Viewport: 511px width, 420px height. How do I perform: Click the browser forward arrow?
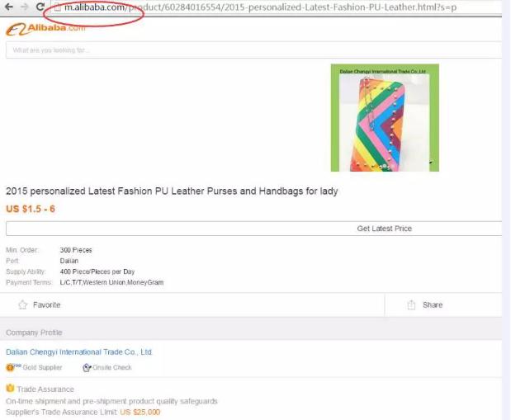(25, 7)
